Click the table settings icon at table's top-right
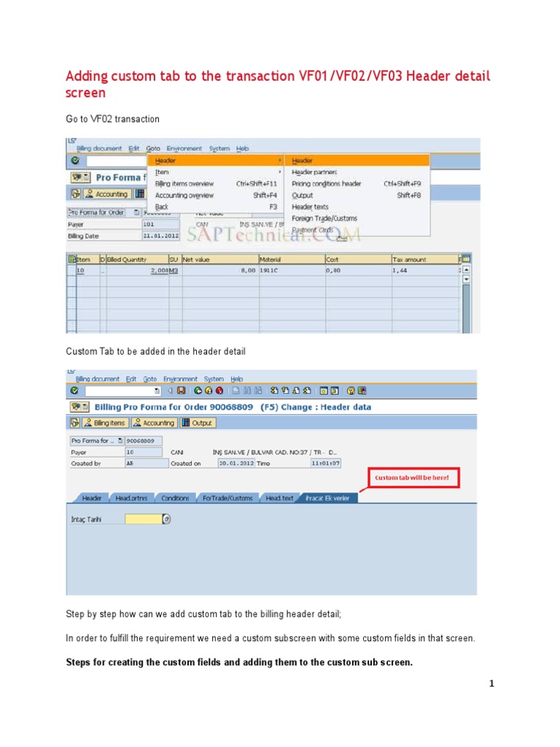560x747 pixels. (466, 259)
